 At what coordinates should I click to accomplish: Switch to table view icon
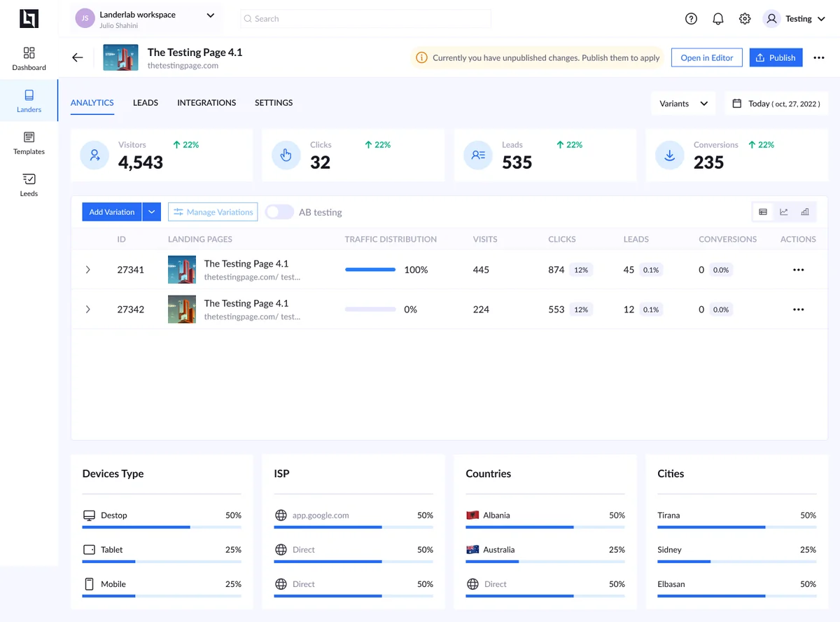(763, 212)
